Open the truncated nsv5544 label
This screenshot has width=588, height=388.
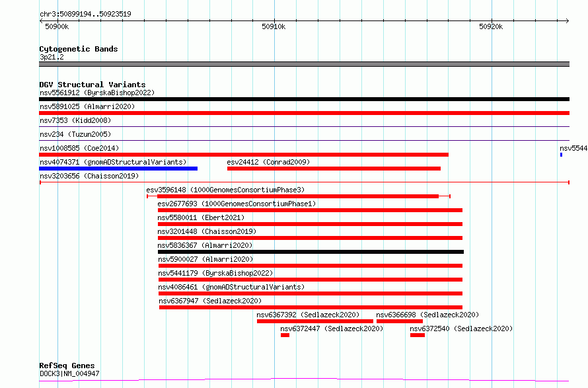(x=573, y=148)
